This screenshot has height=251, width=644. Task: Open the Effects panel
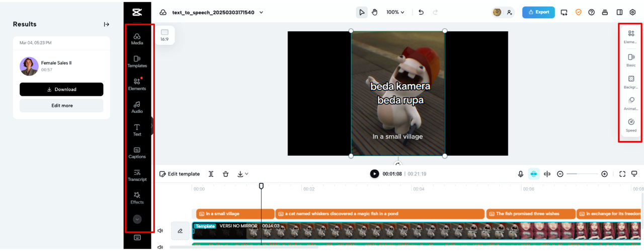(x=137, y=198)
